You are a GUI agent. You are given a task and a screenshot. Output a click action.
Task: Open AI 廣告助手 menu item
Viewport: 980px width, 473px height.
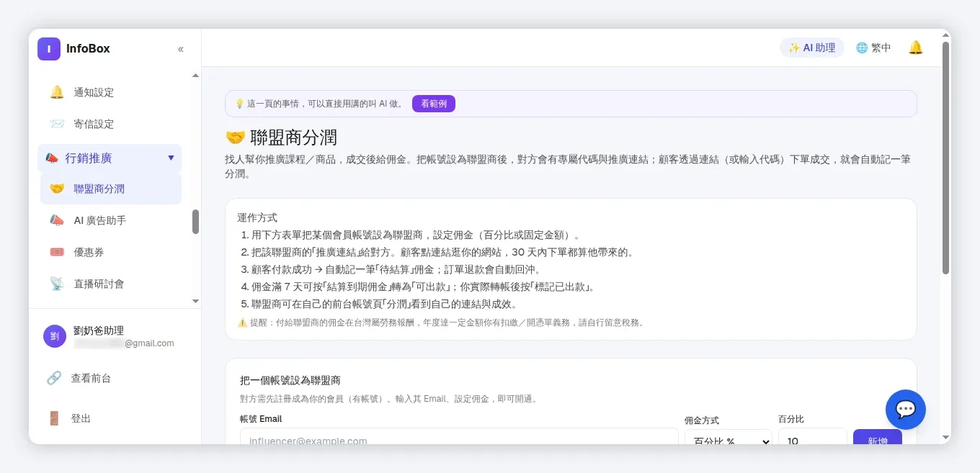(x=111, y=220)
